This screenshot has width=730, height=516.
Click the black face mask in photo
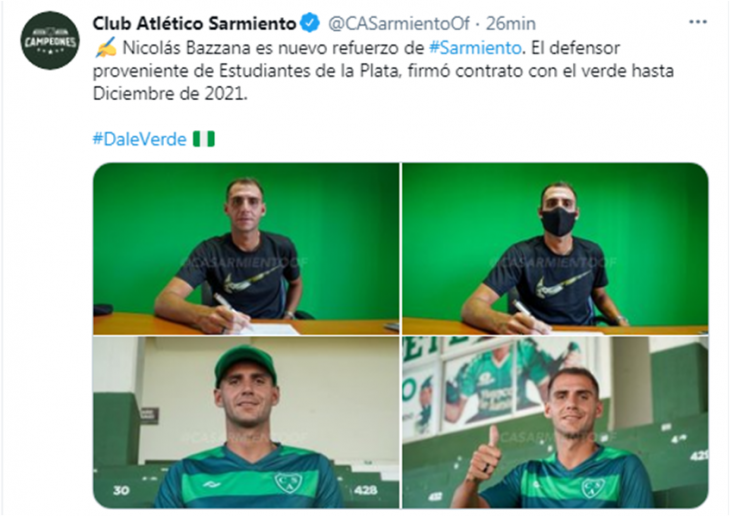click(559, 221)
